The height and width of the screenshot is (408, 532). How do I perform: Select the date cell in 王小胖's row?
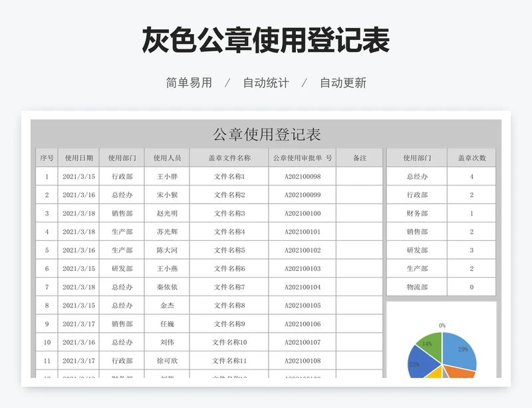[78, 176]
